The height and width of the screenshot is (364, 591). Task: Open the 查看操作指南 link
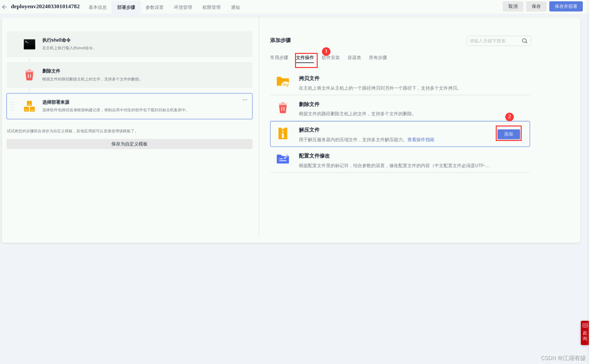click(421, 140)
